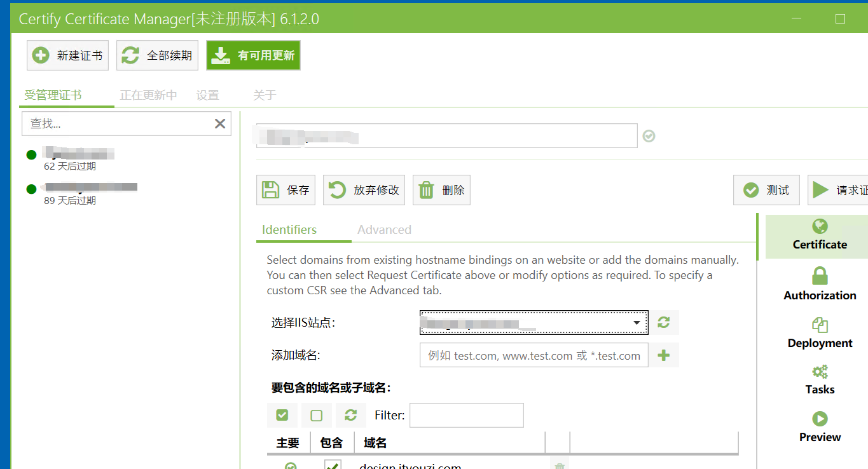
Task: Select certificate expiring in 89 天
Action: (x=126, y=194)
